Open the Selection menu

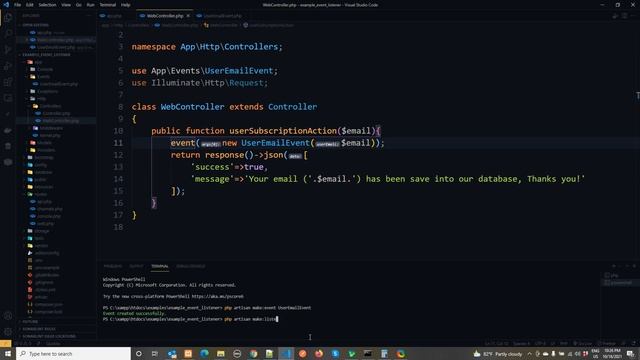(47, 5)
